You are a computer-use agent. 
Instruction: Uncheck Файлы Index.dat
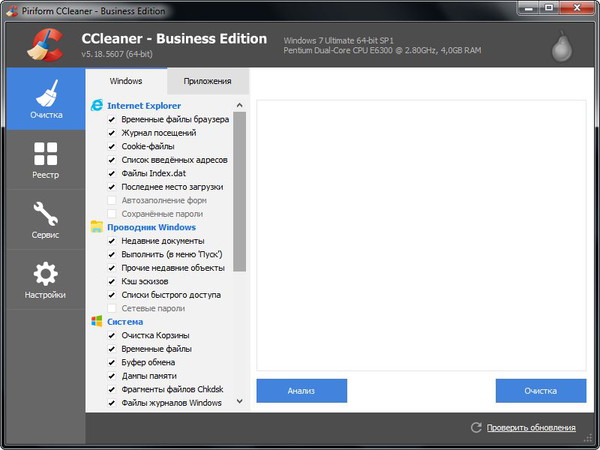point(112,173)
